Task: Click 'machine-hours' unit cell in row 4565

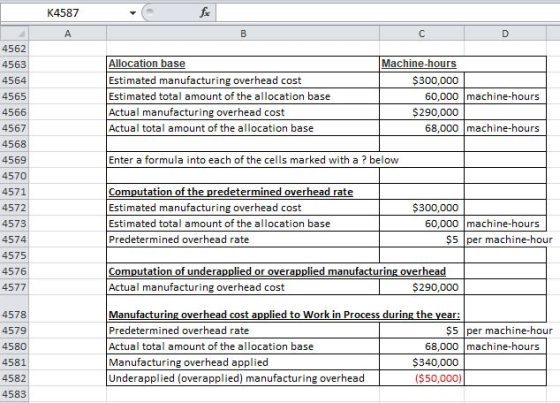Action: [x=505, y=96]
